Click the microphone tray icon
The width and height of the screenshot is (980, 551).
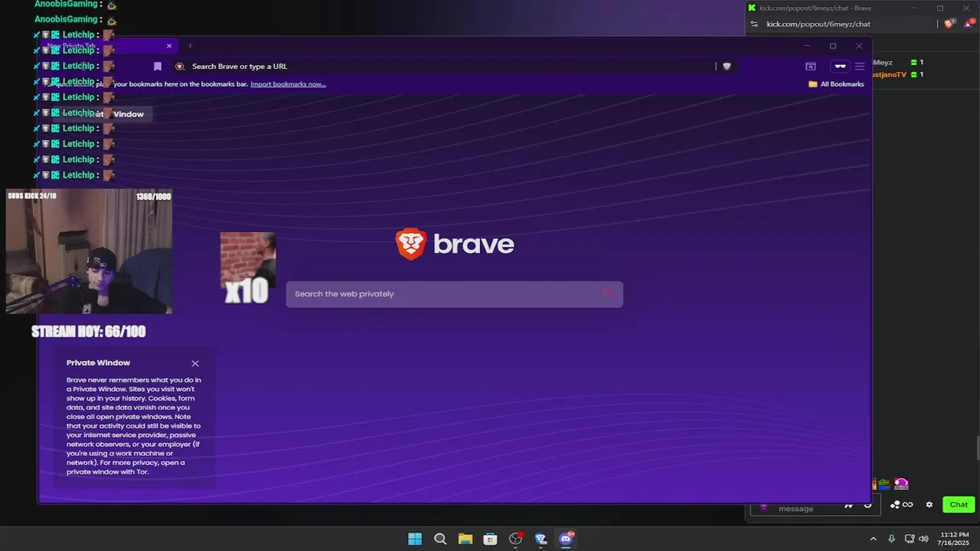(891, 539)
